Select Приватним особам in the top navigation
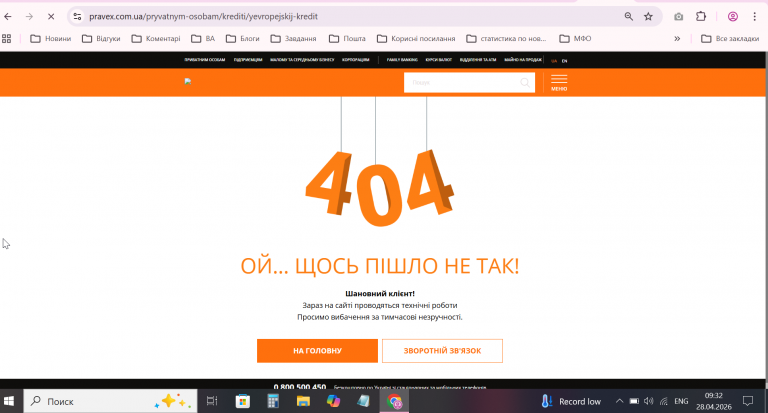The image size is (768, 413). [205, 60]
